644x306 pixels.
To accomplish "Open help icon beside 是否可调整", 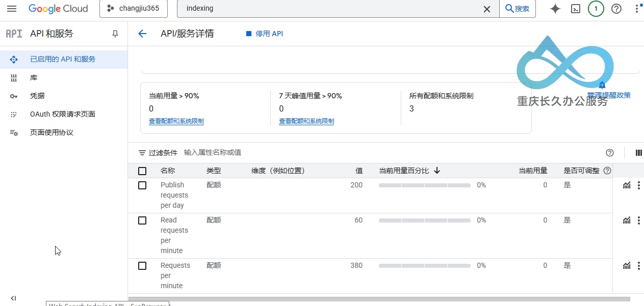I will pyautogui.click(x=607, y=171).
